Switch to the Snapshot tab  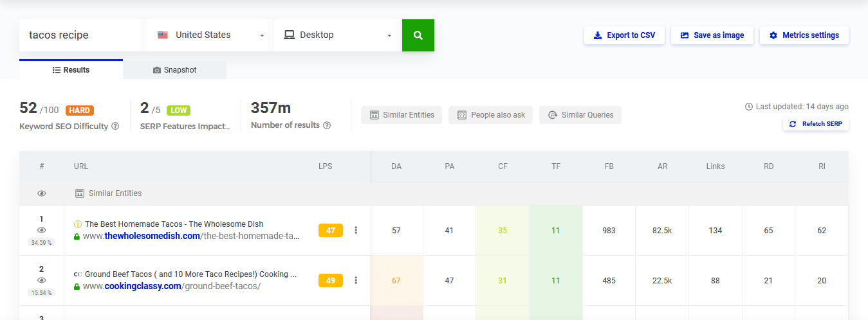click(x=174, y=69)
